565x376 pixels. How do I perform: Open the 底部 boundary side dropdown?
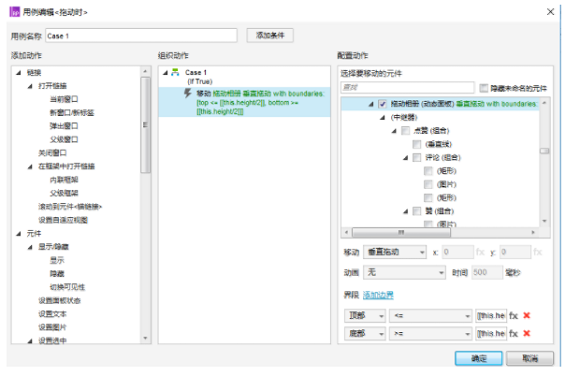point(365,333)
